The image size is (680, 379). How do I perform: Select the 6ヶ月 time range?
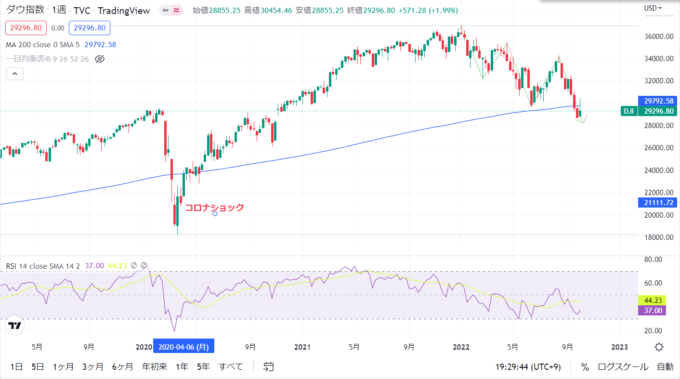click(x=122, y=367)
